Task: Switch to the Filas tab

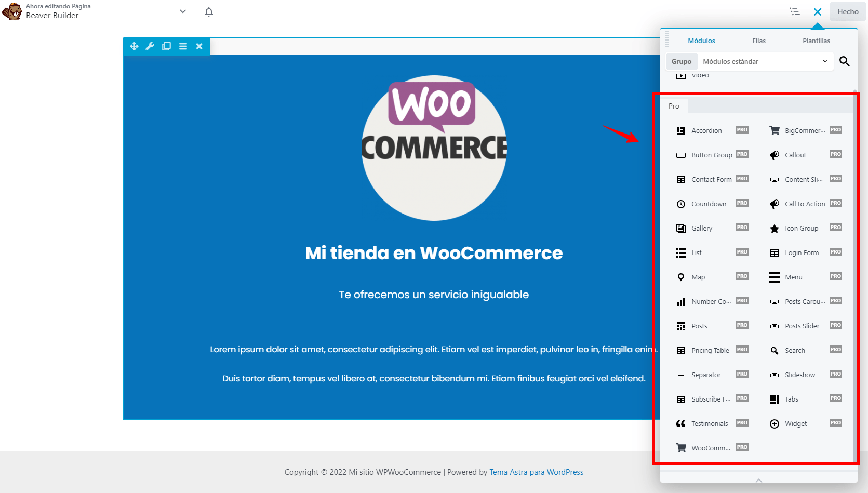Action: click(758, 41)
